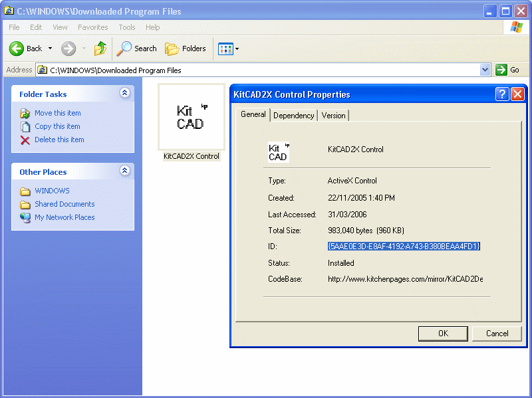Click the Move this item icon
The height and width of the screenshot is (398, 532).
tap(25, 113)
